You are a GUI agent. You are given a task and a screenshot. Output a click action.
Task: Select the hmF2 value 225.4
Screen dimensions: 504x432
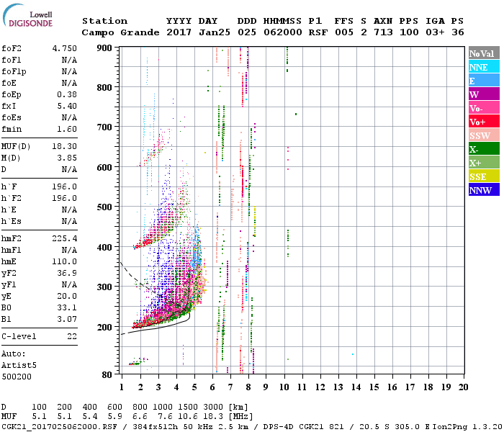65,238
